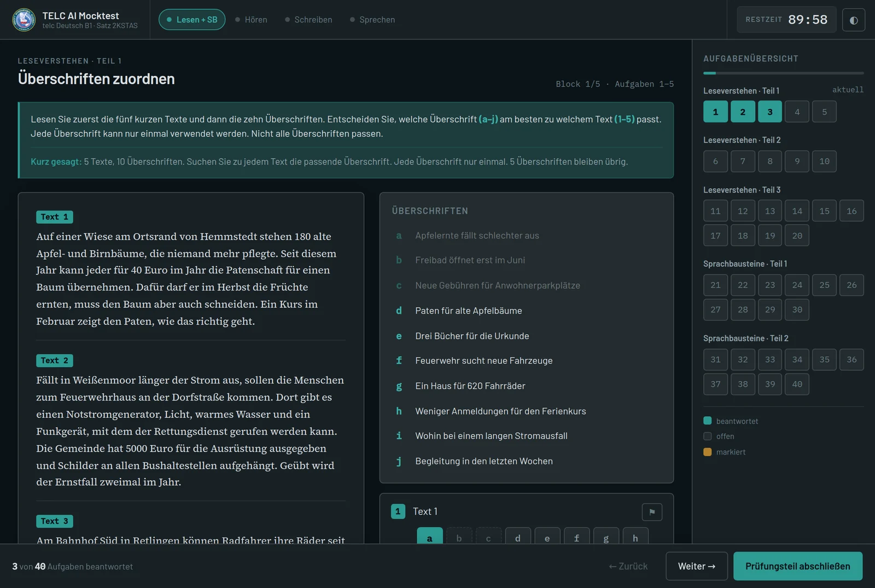
Task: Click heading 'Weniger Anmeldungen für den Ferienkurs'
Action: (500, 411)
